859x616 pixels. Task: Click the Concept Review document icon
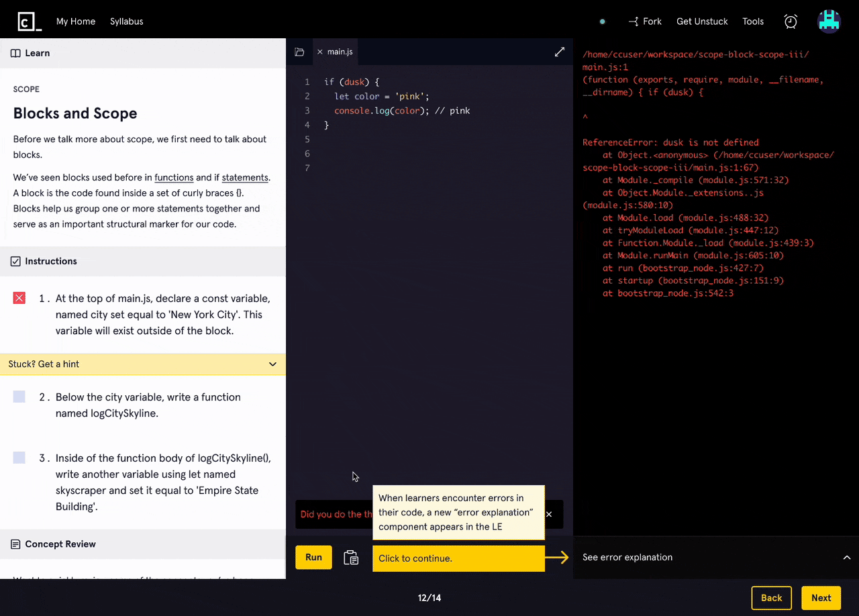pos(15,544)
